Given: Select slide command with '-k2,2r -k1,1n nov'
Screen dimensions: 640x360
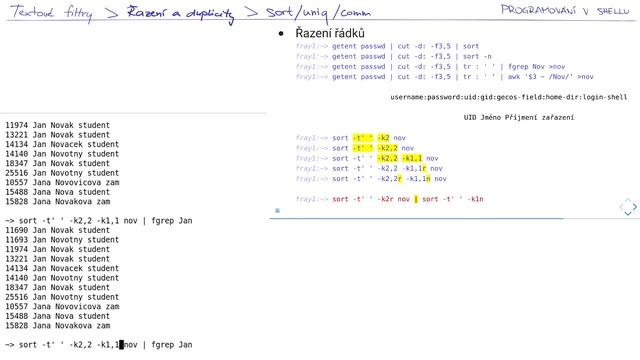Looking at the screenshot, I should (389, 179).
